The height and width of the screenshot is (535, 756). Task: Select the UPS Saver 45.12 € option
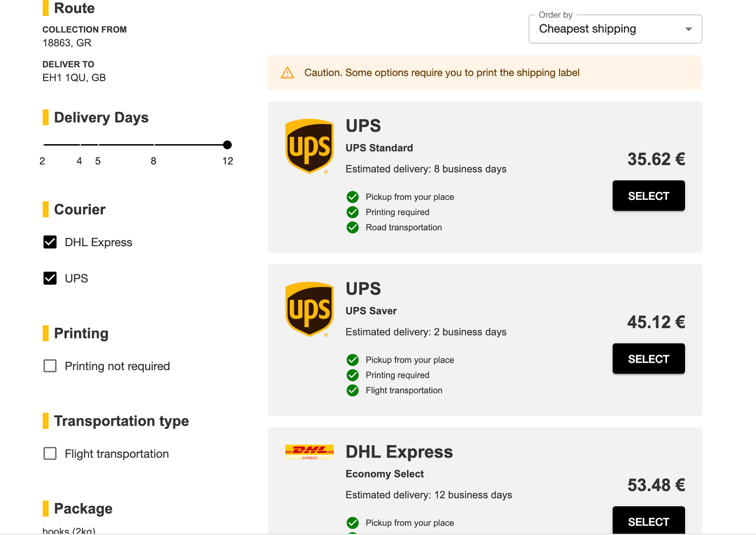(x=648, y=359)
